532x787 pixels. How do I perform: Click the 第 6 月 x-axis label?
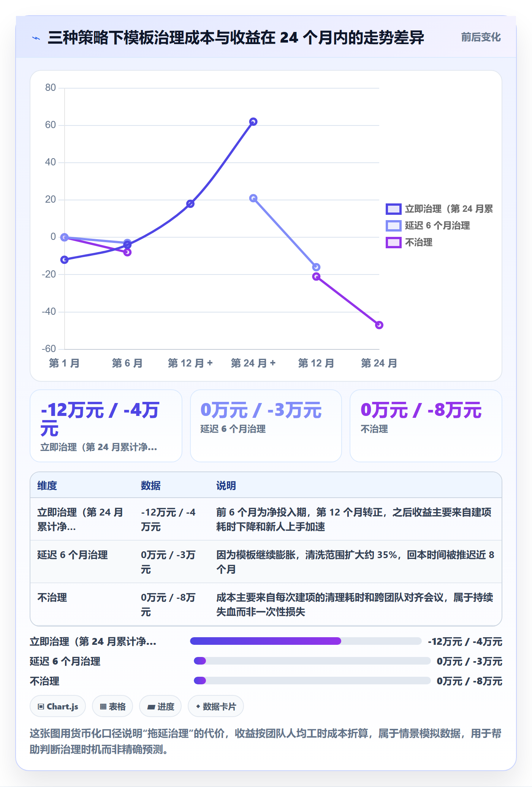coord(127,363)
